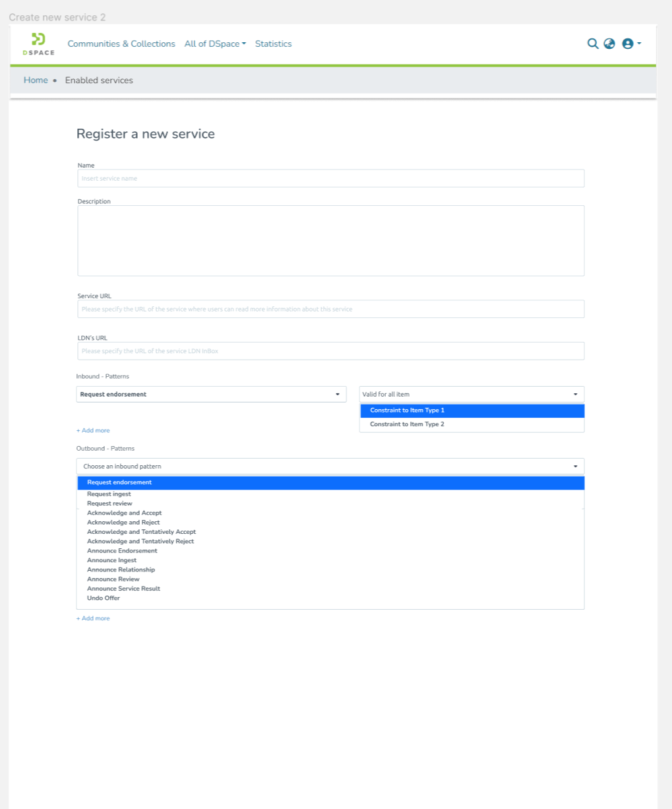The image size is (672, 809).
Task: Open the user profile icon menu
Action: pyautogui.click(x=630, y=44)
